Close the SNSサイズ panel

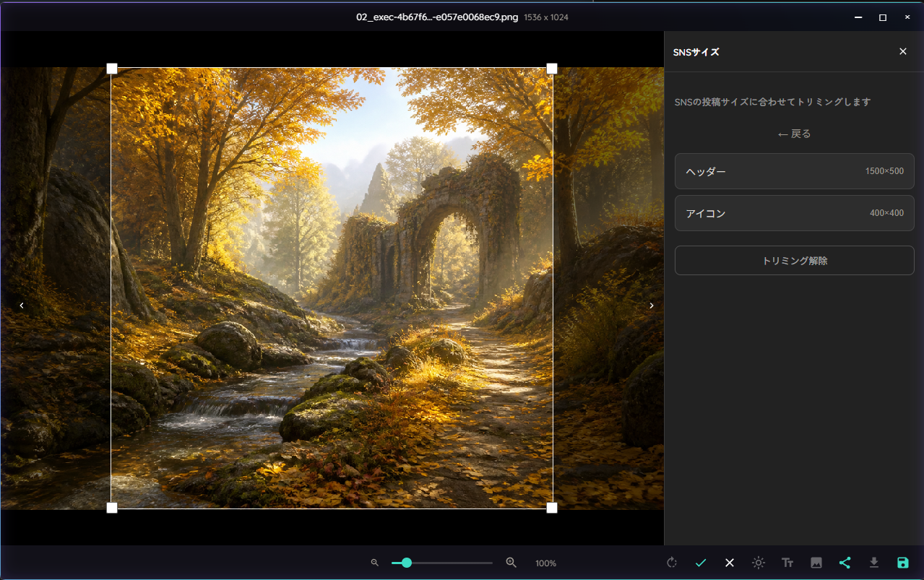[903, 51]
